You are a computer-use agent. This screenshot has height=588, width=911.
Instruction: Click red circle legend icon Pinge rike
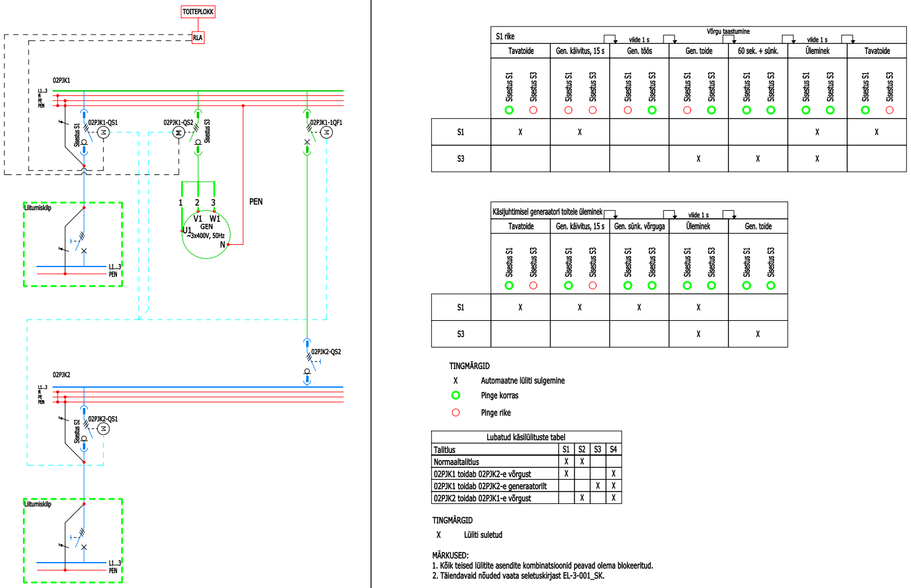pyautogui.click(x=456, y=412)
